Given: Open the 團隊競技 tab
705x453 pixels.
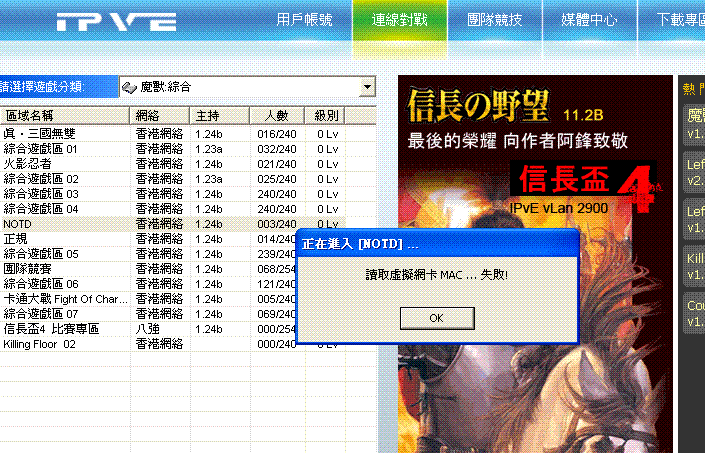Looking at the screenshot, I should pyautogui.click(x=495, y=20).
